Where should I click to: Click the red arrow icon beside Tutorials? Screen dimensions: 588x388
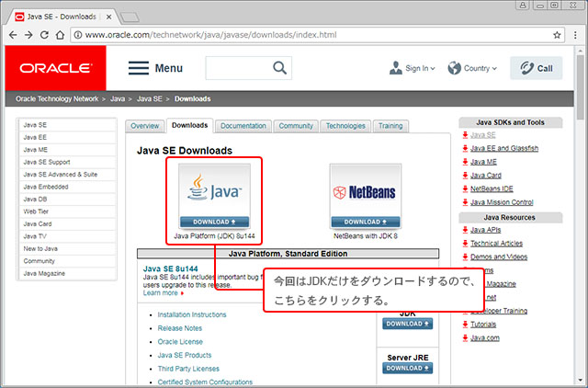[465, 325]
